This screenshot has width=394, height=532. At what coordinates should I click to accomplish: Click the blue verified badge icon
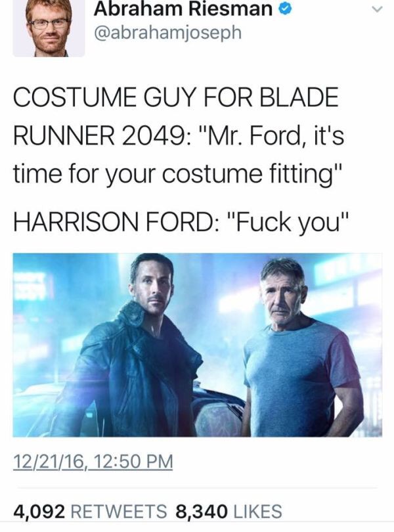pyautogui.click(x=286, y=10)
